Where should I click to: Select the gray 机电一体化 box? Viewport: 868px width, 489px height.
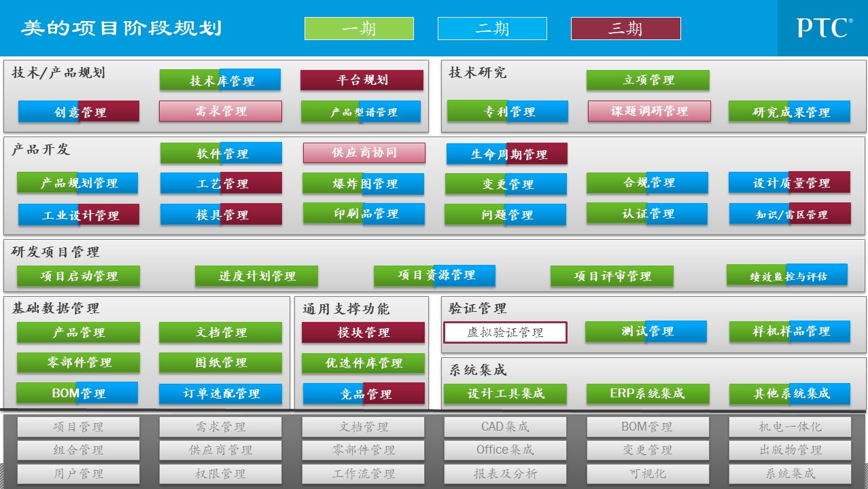coord(790,427)
